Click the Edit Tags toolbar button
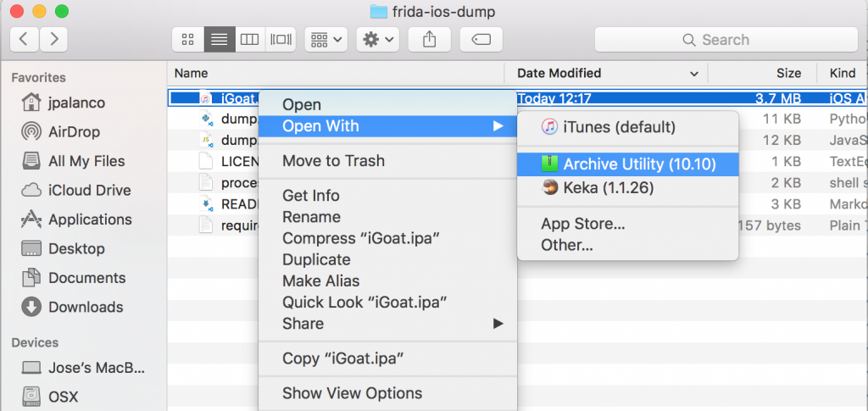The height and width of the screenshot is (411, 868). pos(481,39)
